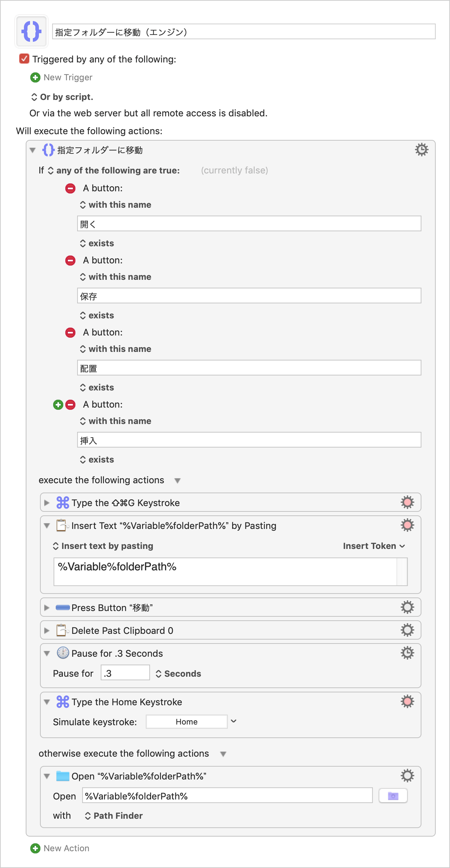Open the Path Finder application popup
The image size is (450, 868).
[114, 816]
